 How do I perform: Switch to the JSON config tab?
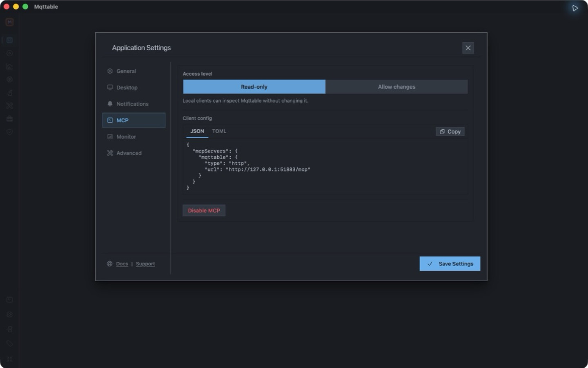[x=197, y=131]
